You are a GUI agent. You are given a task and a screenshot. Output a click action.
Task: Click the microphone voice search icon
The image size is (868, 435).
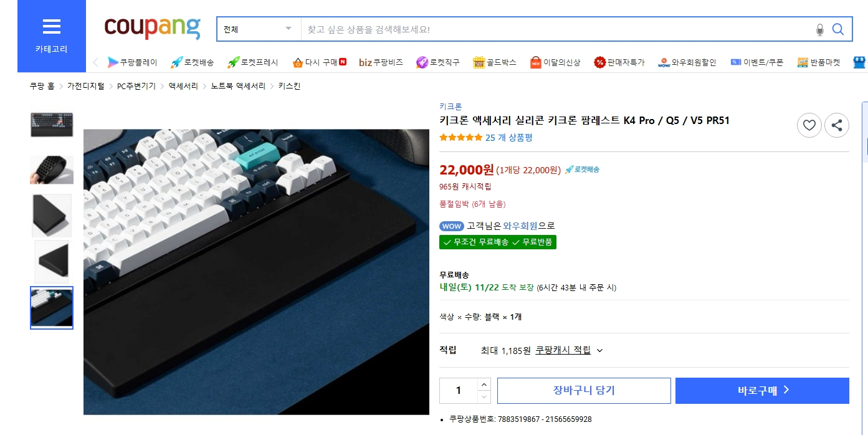click(x=820, y=29)
